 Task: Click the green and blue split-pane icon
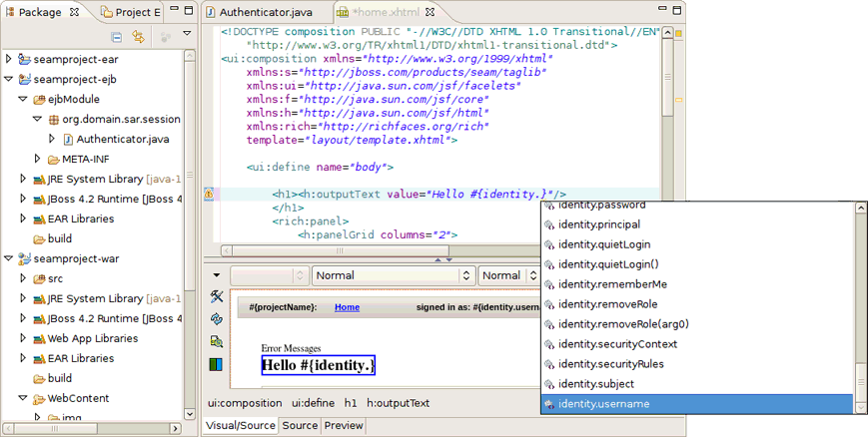pos(216,364)
